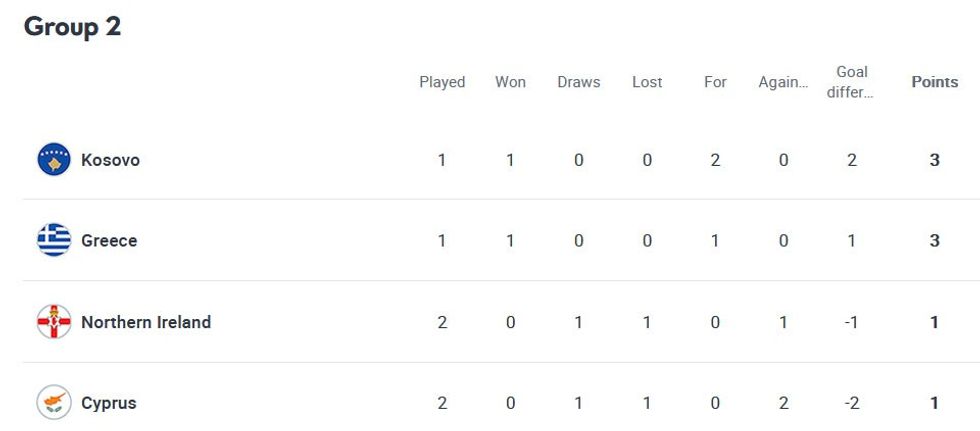Click the Greece flag icon
The height and width of the screenshot is (431, 980).
(54, 241)
